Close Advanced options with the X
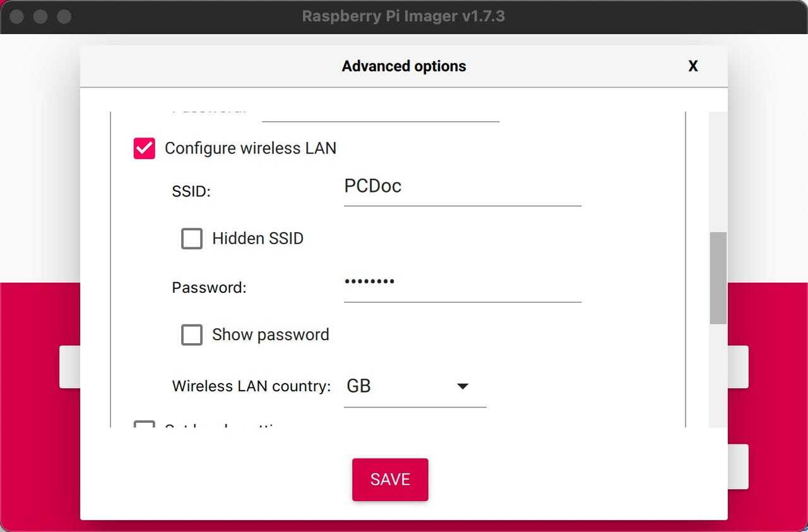 tap(692, 66)
